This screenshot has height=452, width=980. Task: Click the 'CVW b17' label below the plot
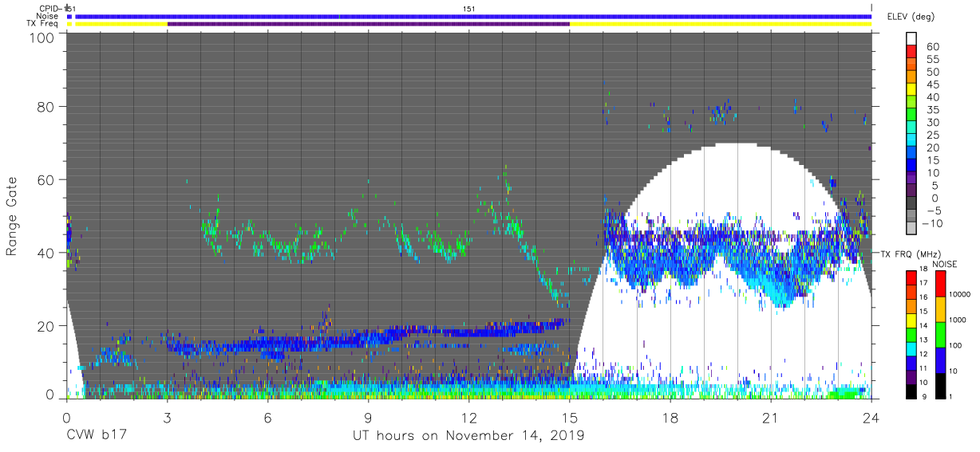96,436
